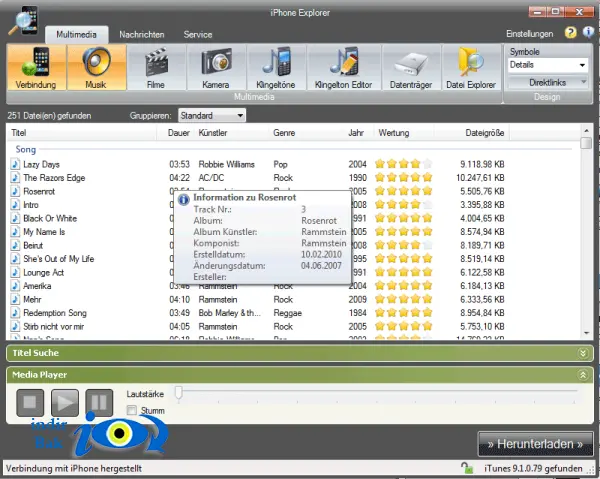Viewport: 600px width, 479px height.
Task: Open the Filme section
Action: coord(156,67)
